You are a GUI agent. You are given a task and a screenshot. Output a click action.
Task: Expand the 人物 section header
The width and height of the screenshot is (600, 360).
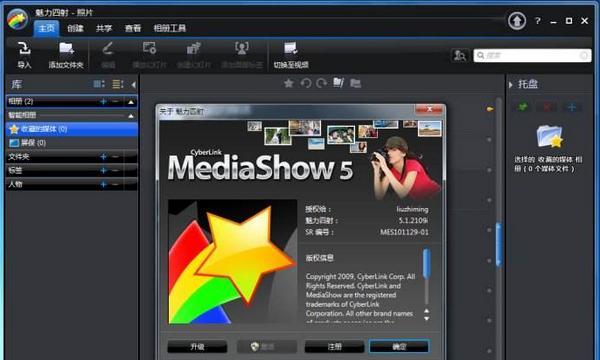(72, 184)
